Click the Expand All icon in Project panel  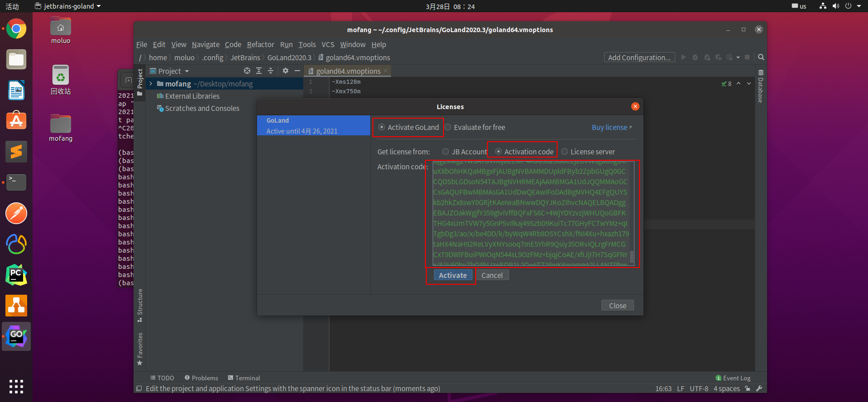[x=259, y=71]
